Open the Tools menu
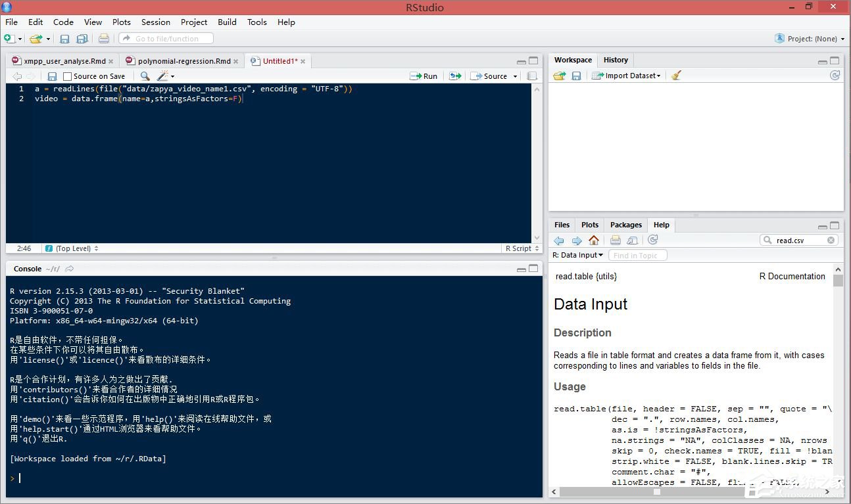 pos(257,22)
